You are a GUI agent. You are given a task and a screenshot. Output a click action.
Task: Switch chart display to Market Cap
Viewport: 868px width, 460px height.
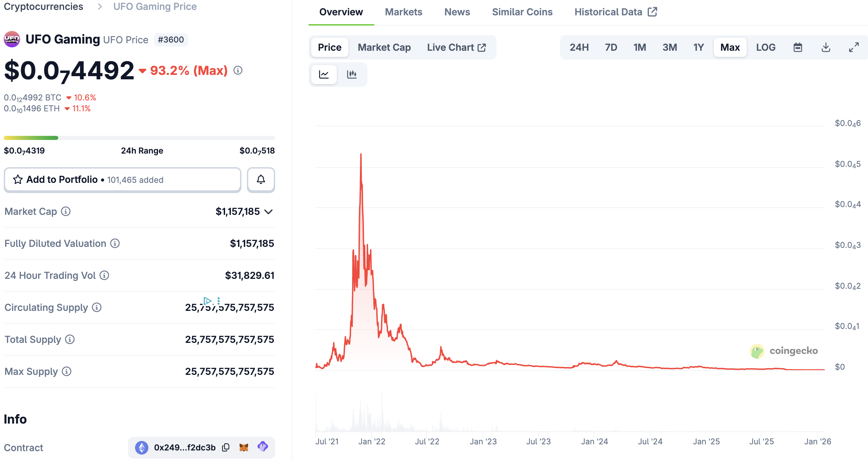click(384, 47)
